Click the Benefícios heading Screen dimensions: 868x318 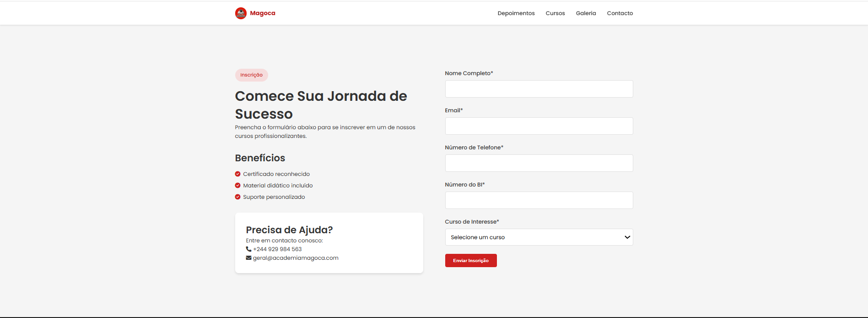click(x=260, y=158)
